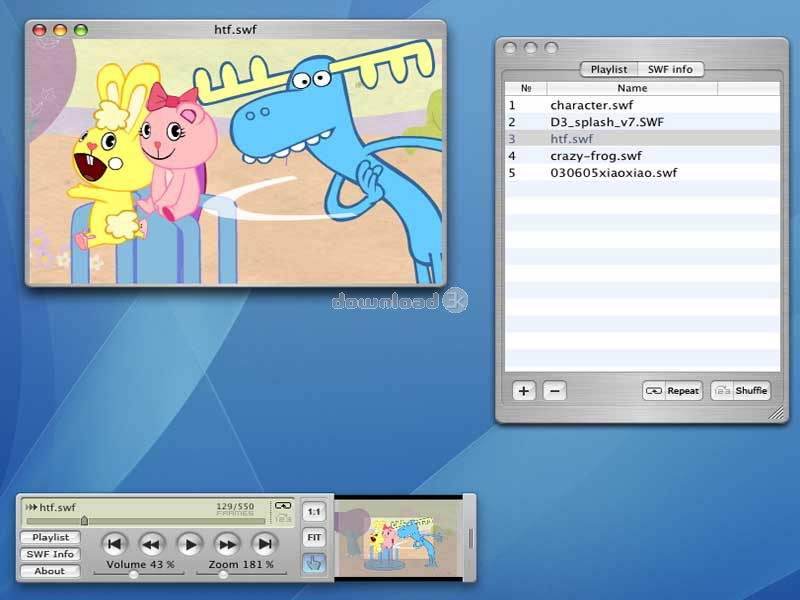Close the playlist window

coord(510,48)
